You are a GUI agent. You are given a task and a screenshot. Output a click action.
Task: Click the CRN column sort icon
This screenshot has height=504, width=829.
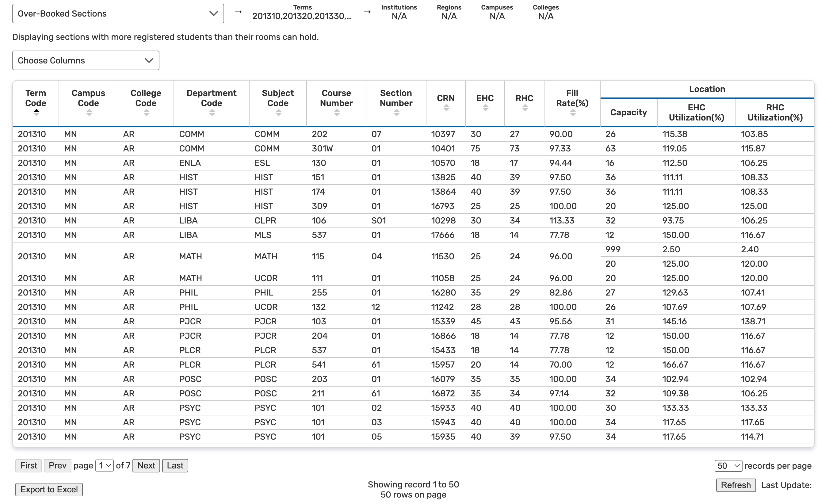(x=446, y=108)
